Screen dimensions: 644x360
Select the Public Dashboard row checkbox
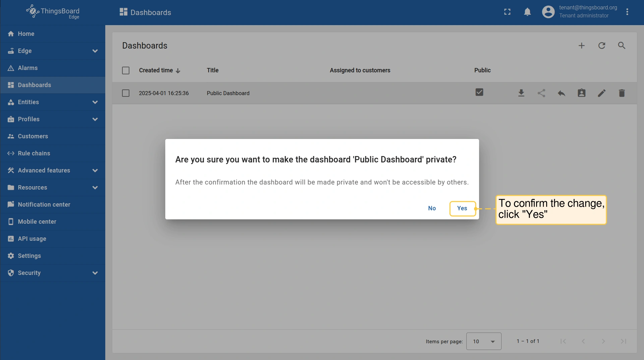tap(126, 93)
